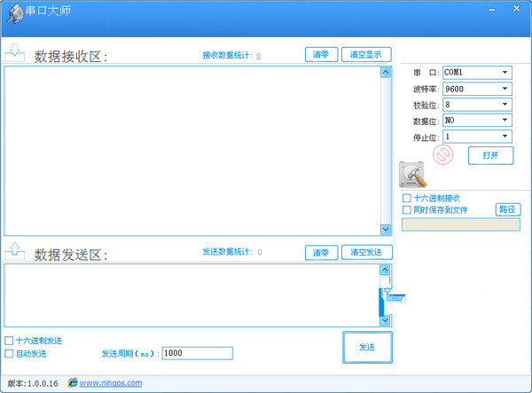This screenshot has width=532, height=393.
Task: Click the 清空显示 clear display button
Action: [366, 54]
